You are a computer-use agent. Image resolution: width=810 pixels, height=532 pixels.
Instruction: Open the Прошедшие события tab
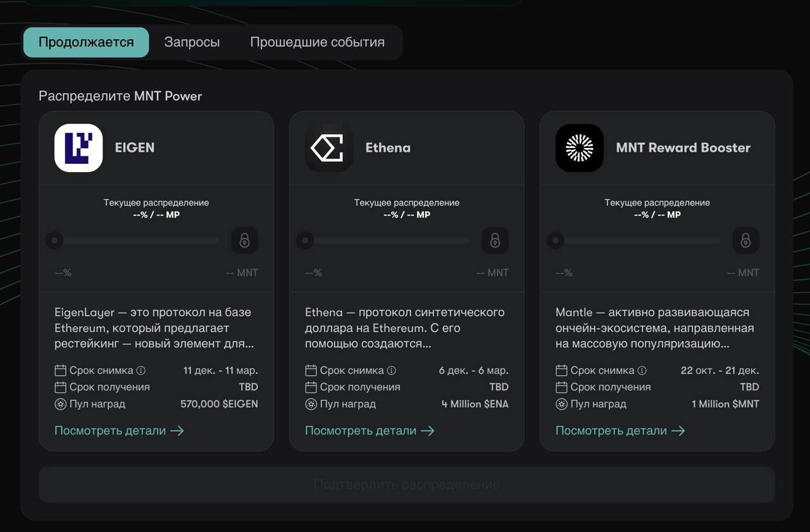pos(317,42)
